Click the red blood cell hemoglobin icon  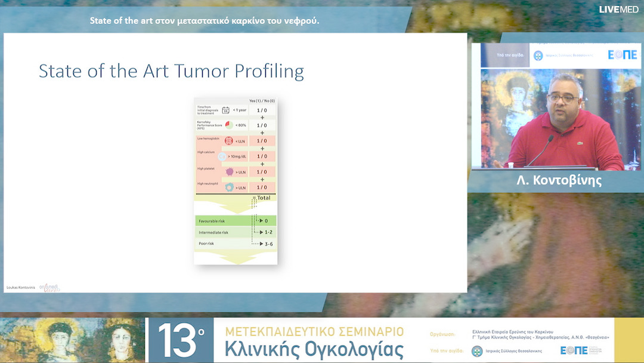pyautogui.click(x=228, y=141)
